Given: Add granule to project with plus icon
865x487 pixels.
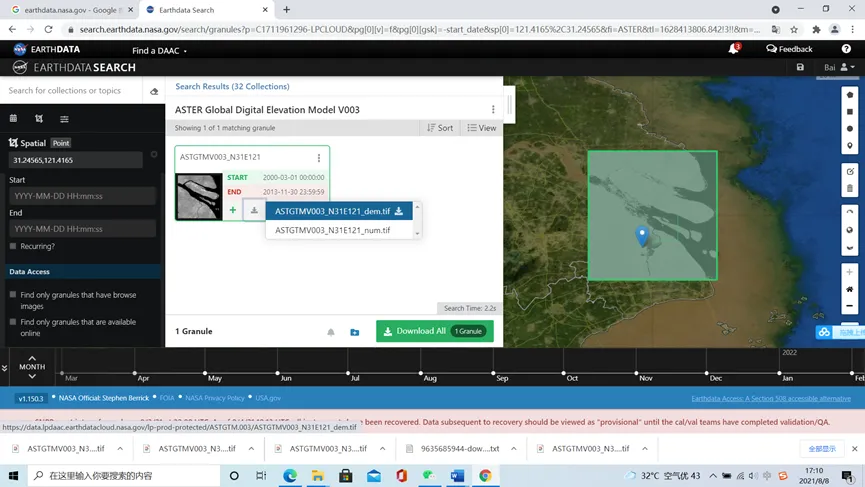Looking at the screenshot, I should click(233, 210).
